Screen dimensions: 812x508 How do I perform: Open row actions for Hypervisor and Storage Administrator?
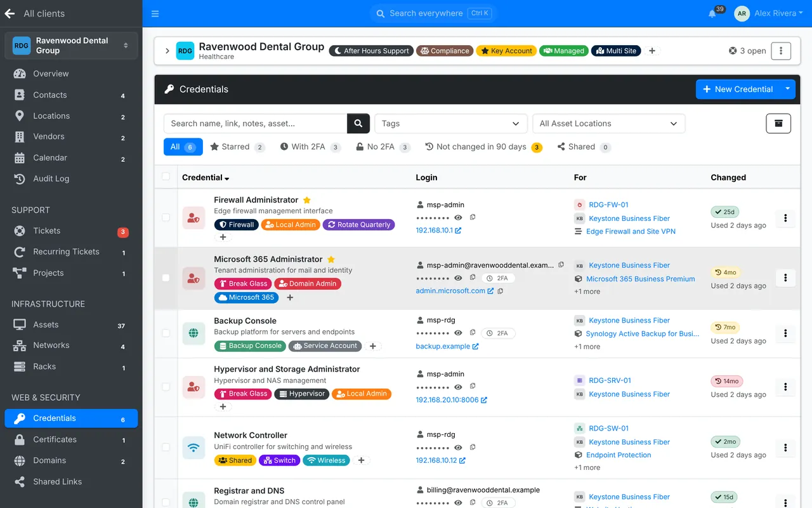tap(785, 387)
